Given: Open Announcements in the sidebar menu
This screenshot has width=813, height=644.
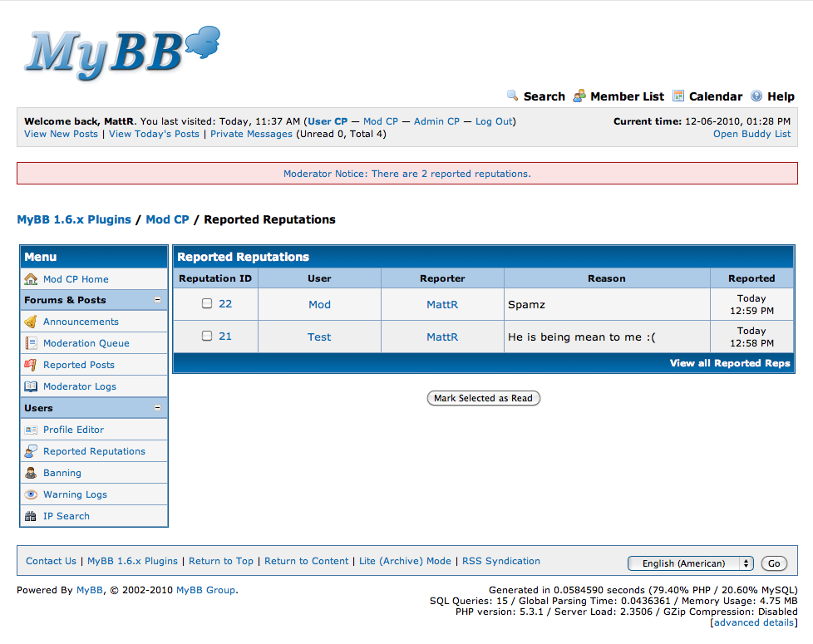Looking at the screenshot, I should [81, 322].
